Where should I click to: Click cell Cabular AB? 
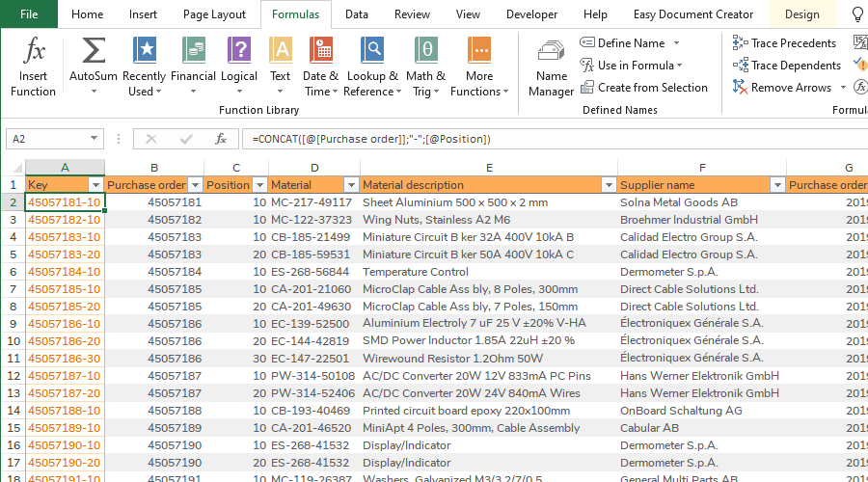(x=701, y=428)
